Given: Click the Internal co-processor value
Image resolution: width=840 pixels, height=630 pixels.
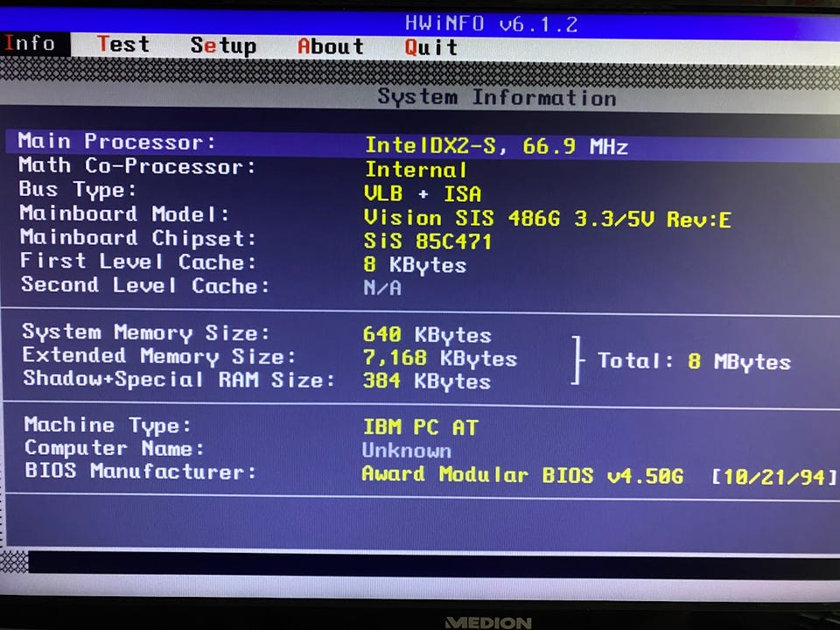Looking at the screenshot, I should pos(416,171).
